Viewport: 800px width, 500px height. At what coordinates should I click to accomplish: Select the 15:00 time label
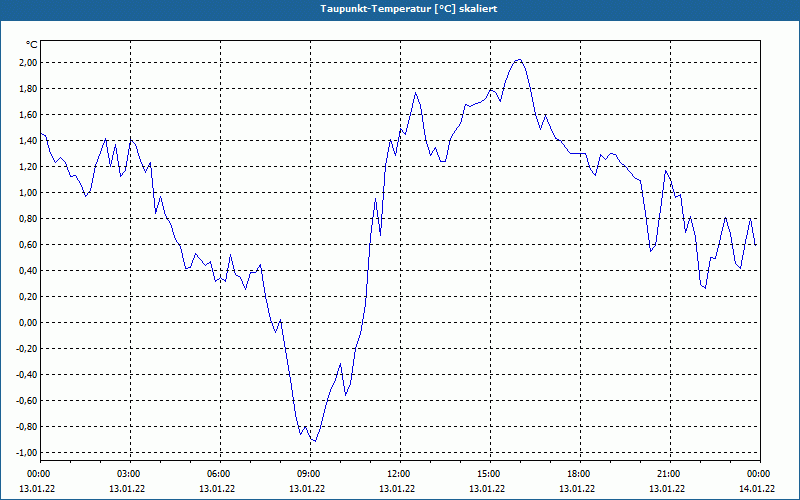490,474
